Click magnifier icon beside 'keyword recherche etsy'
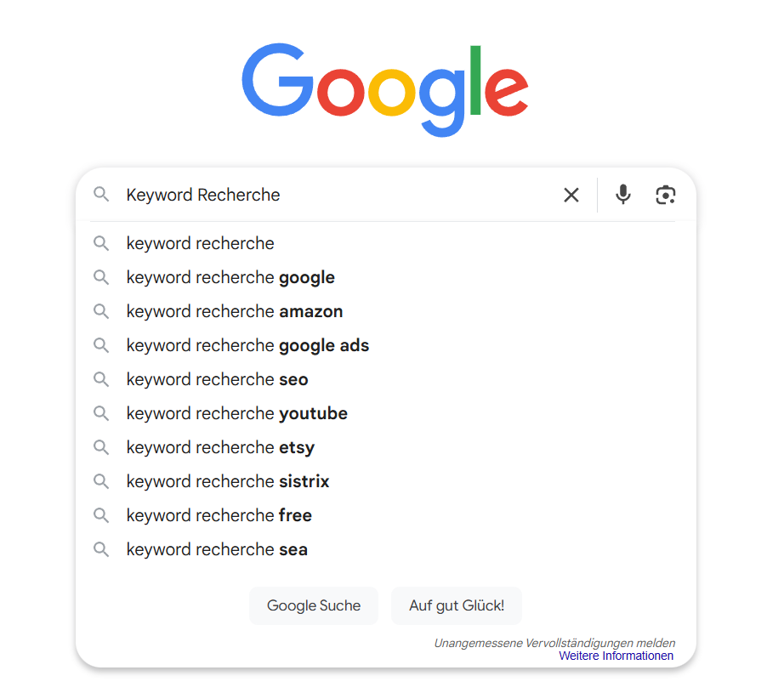 [x=101, y=447]
